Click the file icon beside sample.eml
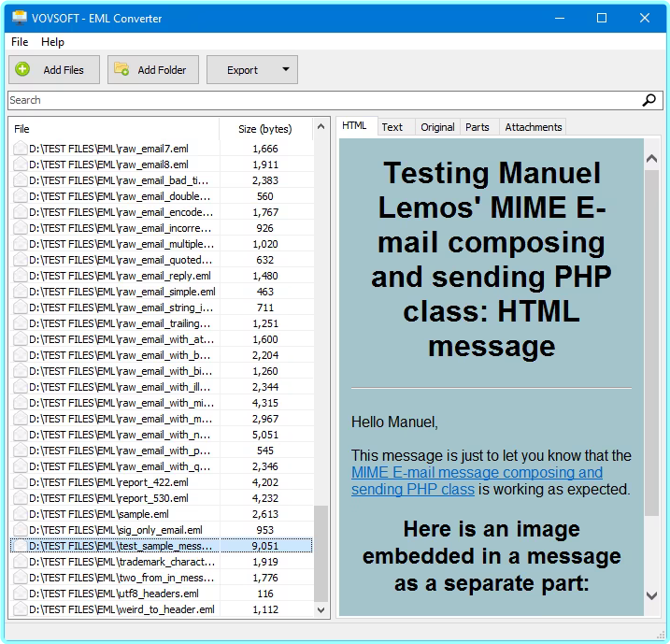 [x=20, y=514]
